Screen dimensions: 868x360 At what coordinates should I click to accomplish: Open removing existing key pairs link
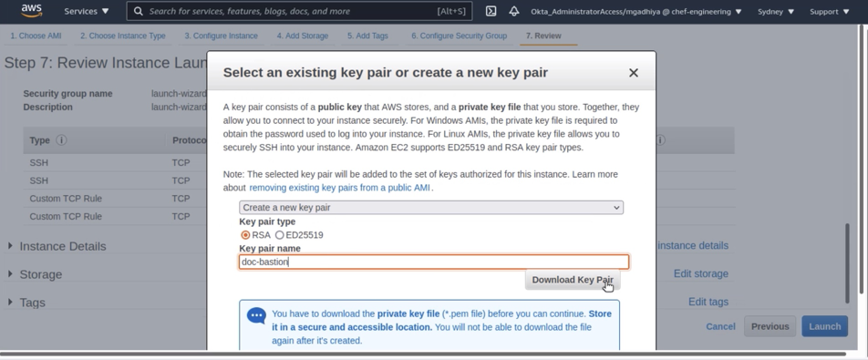tap(339, 188)
